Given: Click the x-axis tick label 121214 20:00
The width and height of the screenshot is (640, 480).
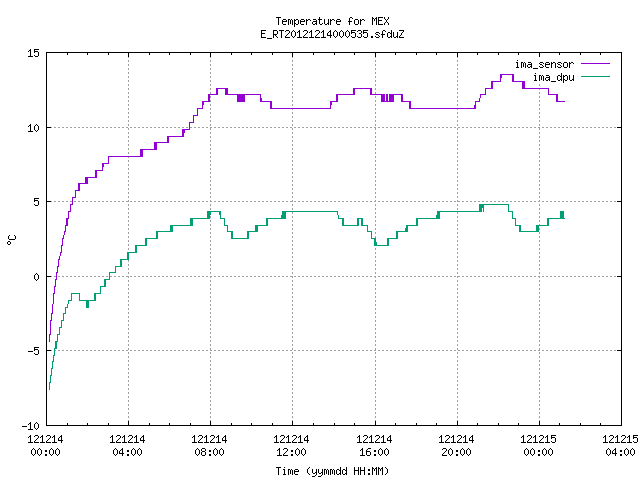Looking at the screenshot, I should tap(456, 446).
